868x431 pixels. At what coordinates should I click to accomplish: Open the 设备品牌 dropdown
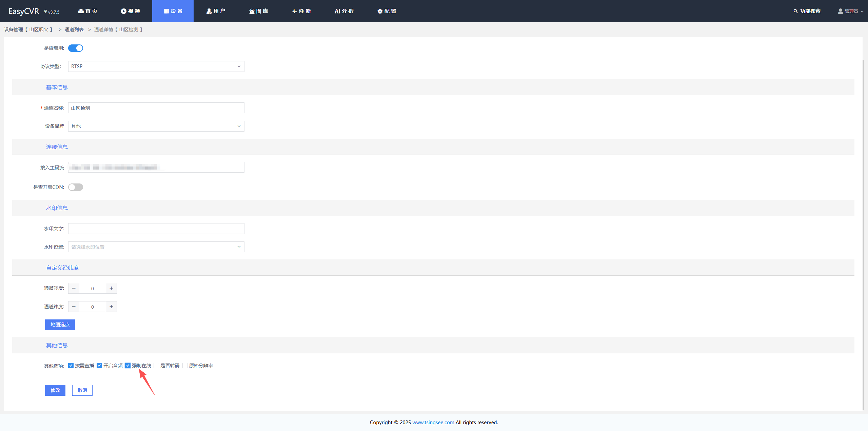click(x=156, y=126)
